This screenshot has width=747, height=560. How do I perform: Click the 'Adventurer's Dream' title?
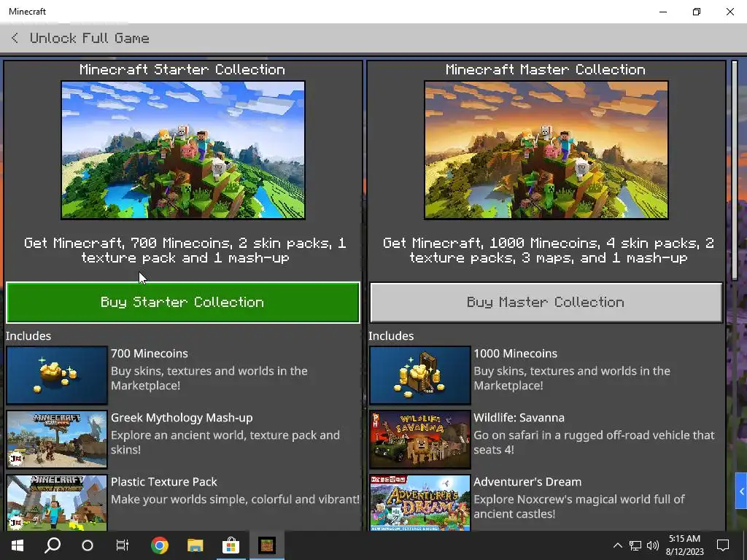527,482
